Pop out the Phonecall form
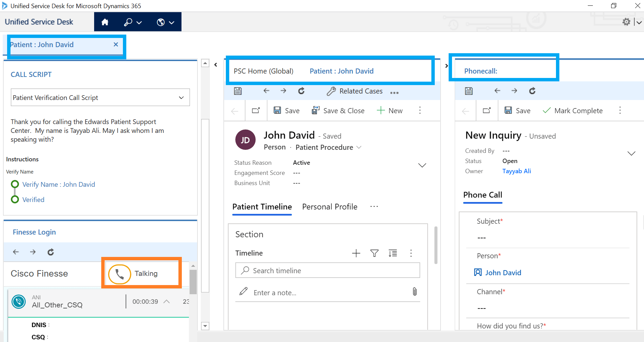This screenshot has width=644, height=342. (487, 110)
